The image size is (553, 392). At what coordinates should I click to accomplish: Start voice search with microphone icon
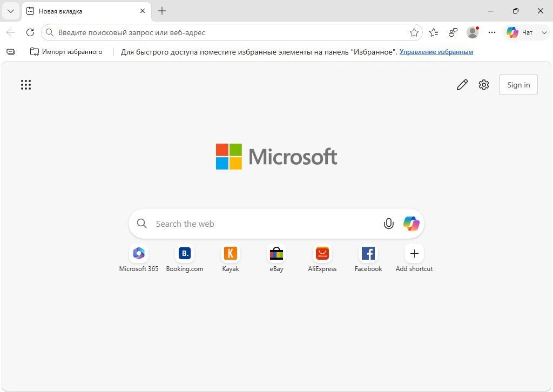coord(389,224)
